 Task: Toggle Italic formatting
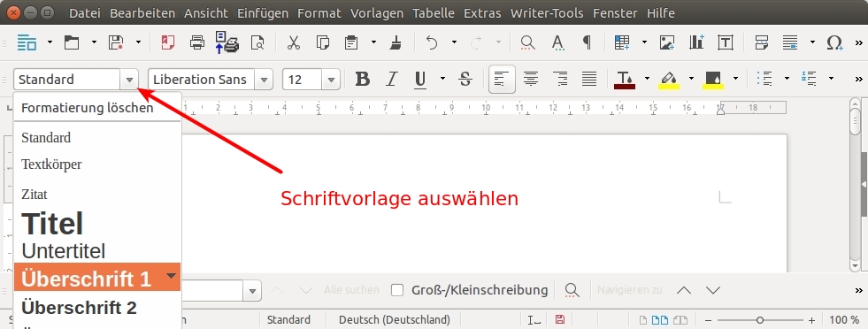coord(392,79)
